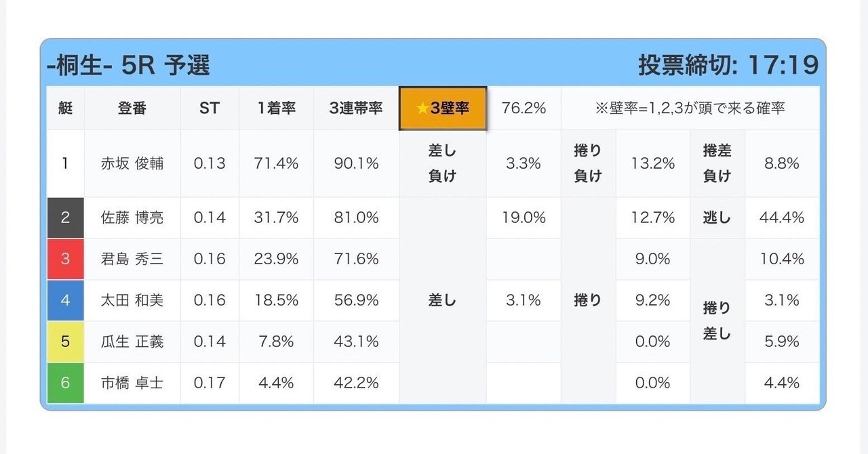This screenshot has height=454, width=868.
Task: Click the green boat number 6 swatch
Action: coord(65,383)
